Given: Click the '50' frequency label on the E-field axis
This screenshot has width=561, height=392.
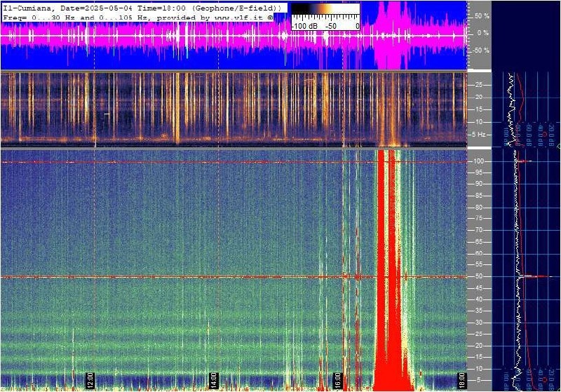Looking at the screenshot, I should 479,276.
